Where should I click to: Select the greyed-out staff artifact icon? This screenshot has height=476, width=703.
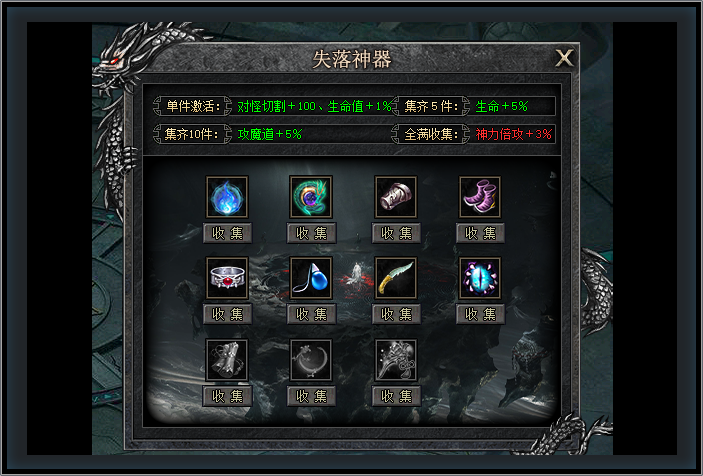[395, 360]
